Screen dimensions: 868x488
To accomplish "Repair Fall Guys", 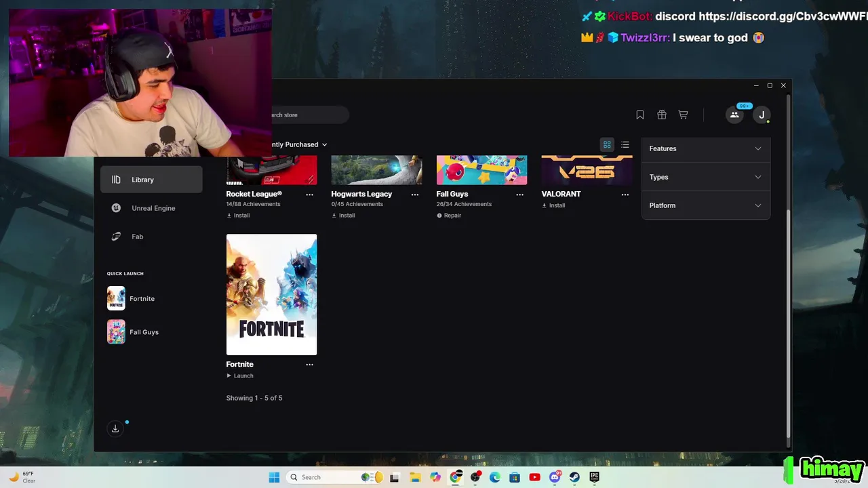I will click(449, 216).
